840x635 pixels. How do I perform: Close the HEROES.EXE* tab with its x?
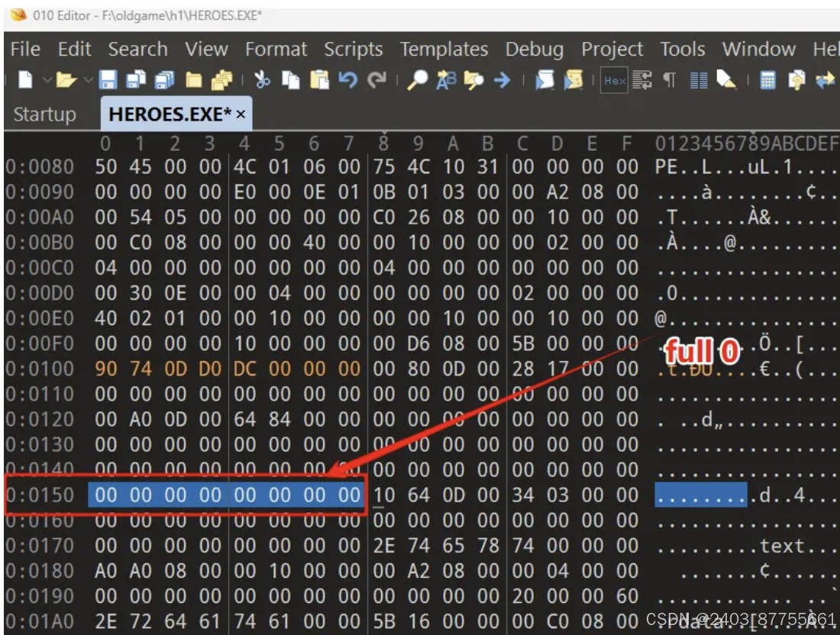click(x=241, y=114)
